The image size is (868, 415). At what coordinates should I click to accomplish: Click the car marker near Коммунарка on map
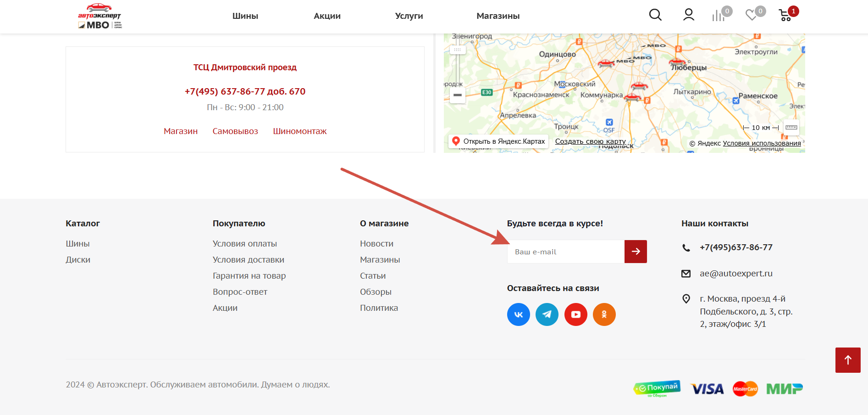pyautogui.click(x=633, y=97)
